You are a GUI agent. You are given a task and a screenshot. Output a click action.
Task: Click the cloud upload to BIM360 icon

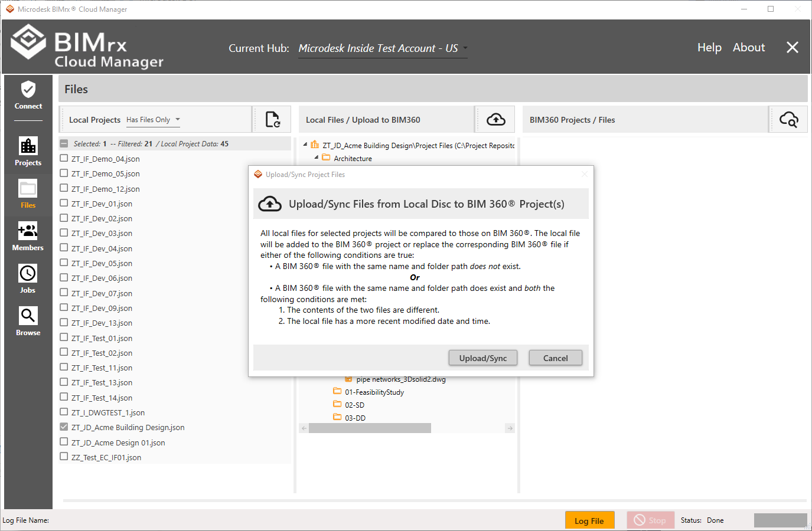click(x=495, y=120)
